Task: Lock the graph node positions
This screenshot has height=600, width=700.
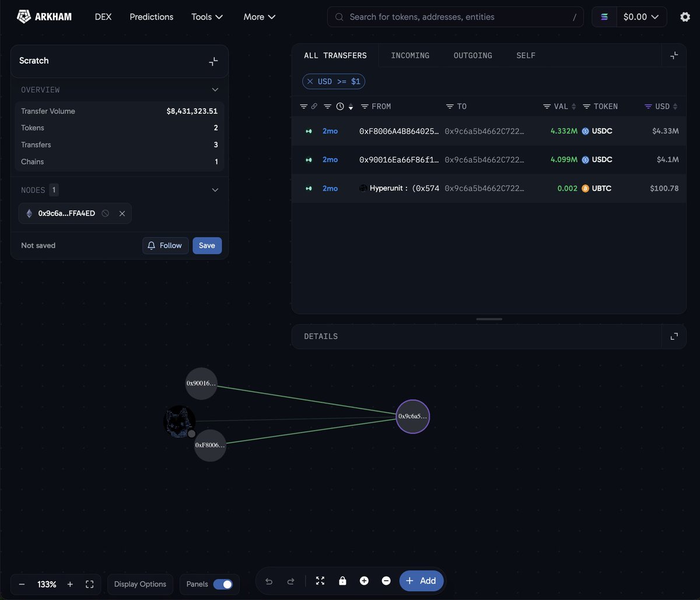Action: click(342, 581)
